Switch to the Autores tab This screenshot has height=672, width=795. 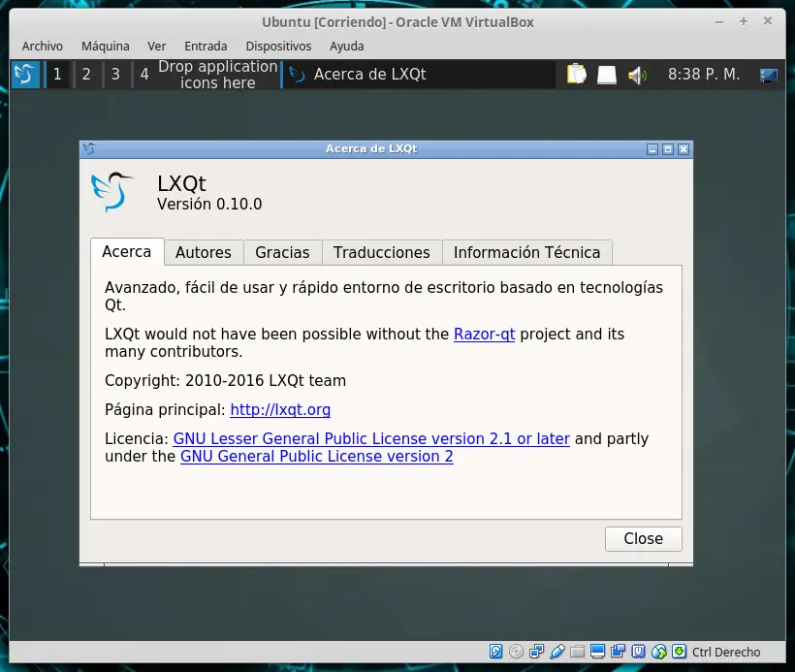click(x=204, y=252)
